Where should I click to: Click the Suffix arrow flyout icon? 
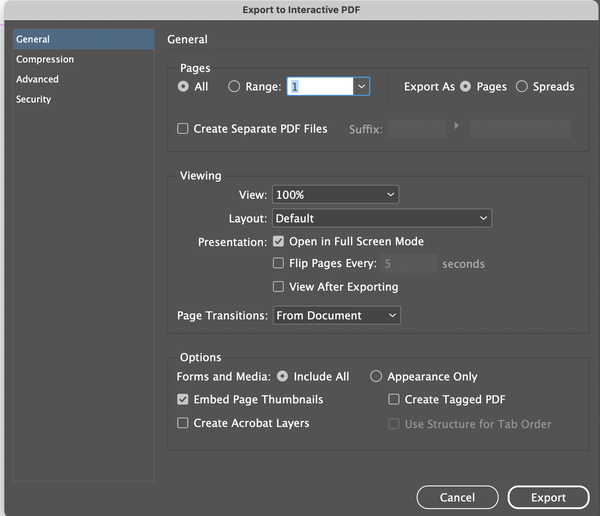pyautogui.click(x=456, y=126)
